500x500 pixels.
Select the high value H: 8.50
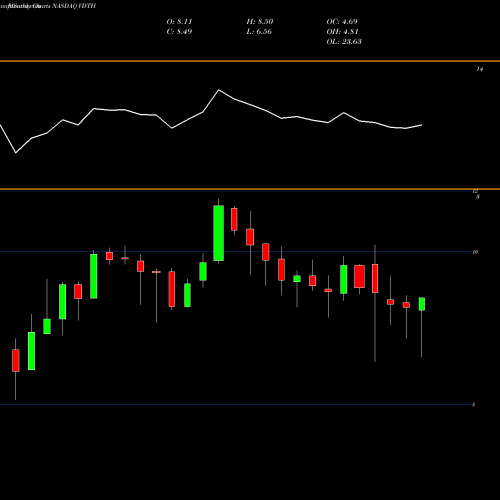(260, 22)
